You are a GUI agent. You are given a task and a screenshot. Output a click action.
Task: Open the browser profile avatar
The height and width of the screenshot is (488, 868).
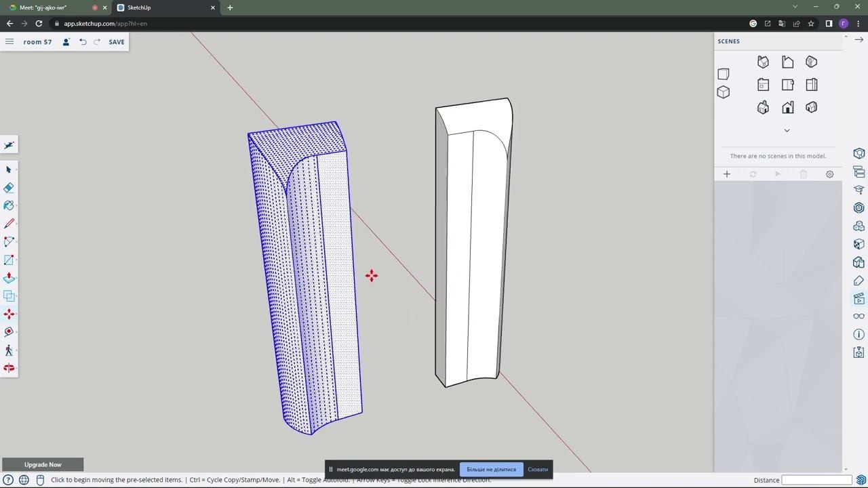(844, 23)
